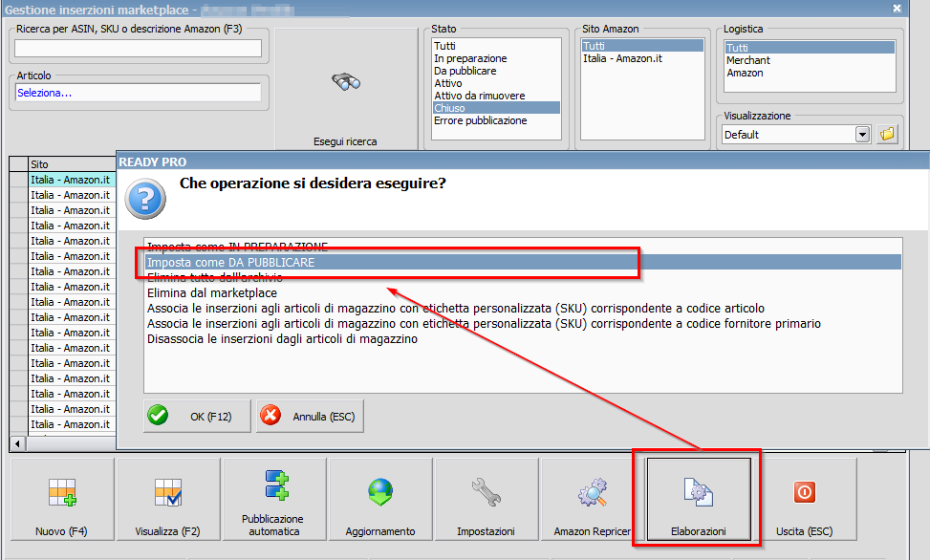Click the blue question mark icon

(145, 199)
